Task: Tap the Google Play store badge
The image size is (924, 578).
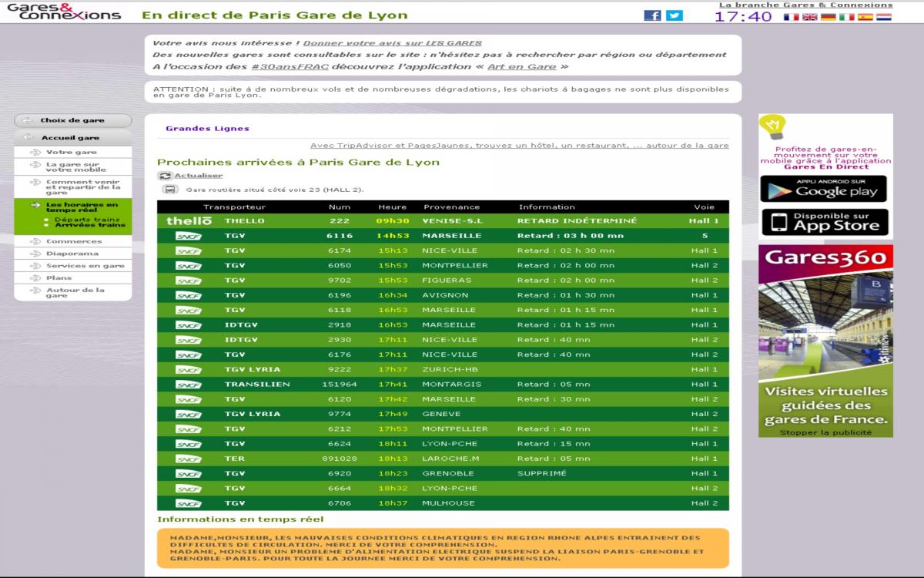Action: [x=823, y=189]
